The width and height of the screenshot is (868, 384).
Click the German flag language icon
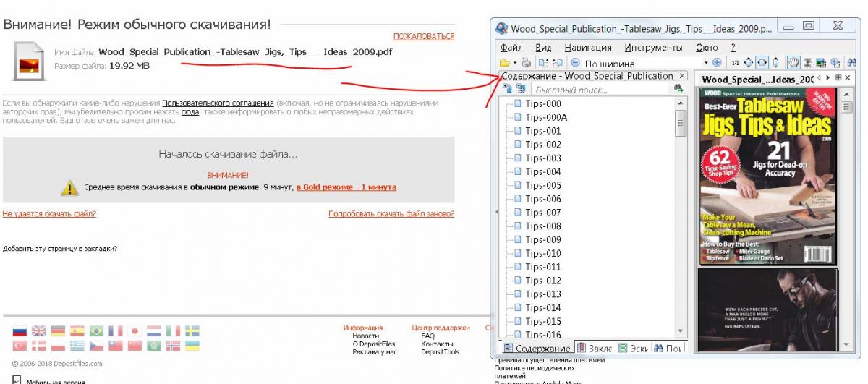(x=58, y=330)
